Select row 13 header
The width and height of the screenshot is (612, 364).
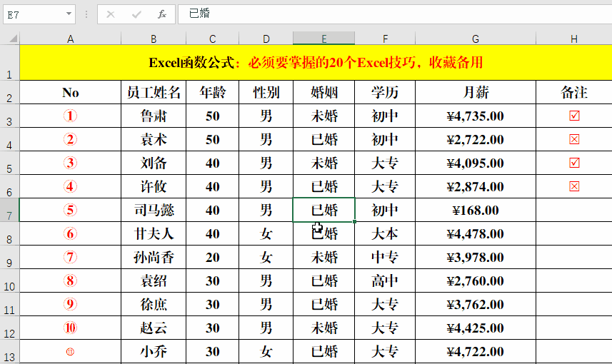coord(9,352)
